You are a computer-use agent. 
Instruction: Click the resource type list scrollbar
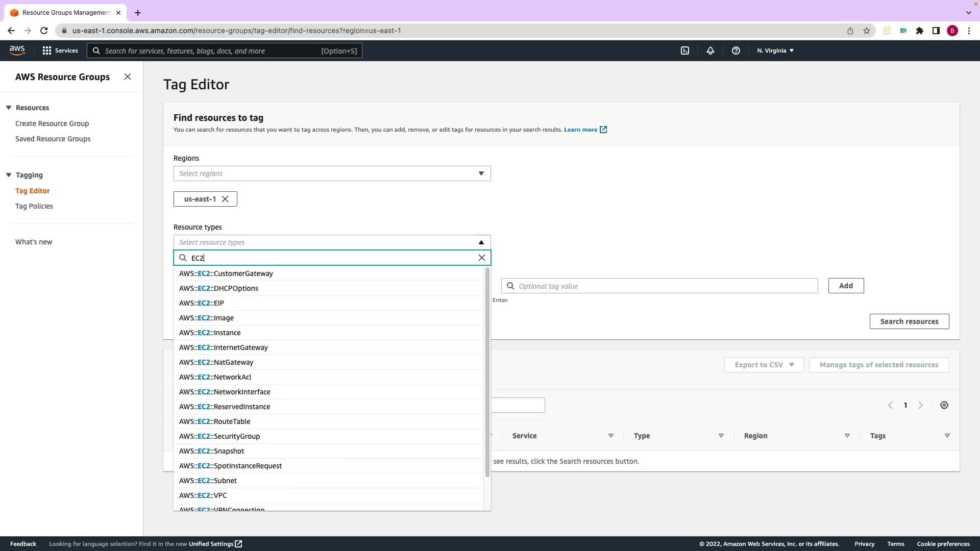(487, 372)
